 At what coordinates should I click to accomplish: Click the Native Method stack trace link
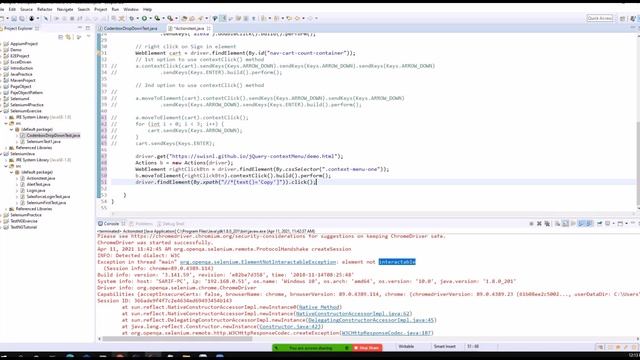pyautogui.click(x=319, y=307)
